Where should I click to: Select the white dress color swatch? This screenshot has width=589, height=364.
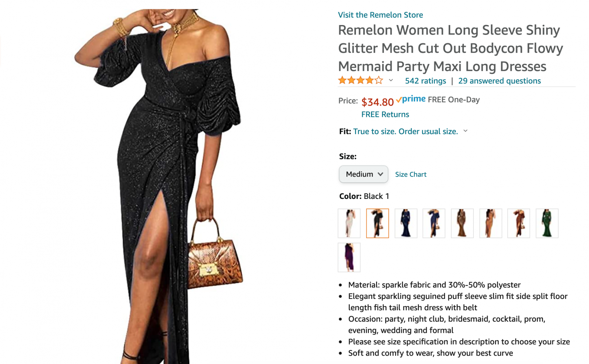349,223
